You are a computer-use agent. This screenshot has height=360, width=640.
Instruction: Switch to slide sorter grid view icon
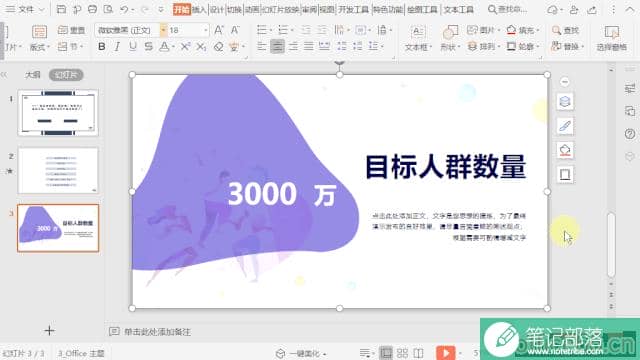click(x=402, y=353)
